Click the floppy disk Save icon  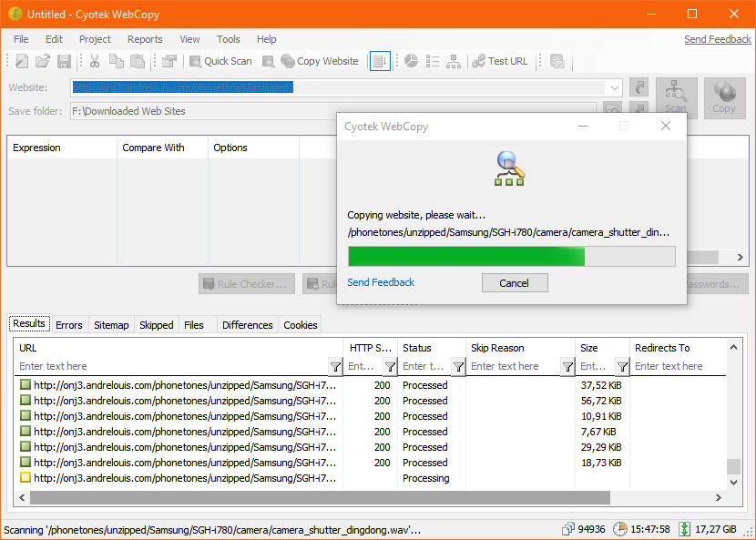click(64, 61)
